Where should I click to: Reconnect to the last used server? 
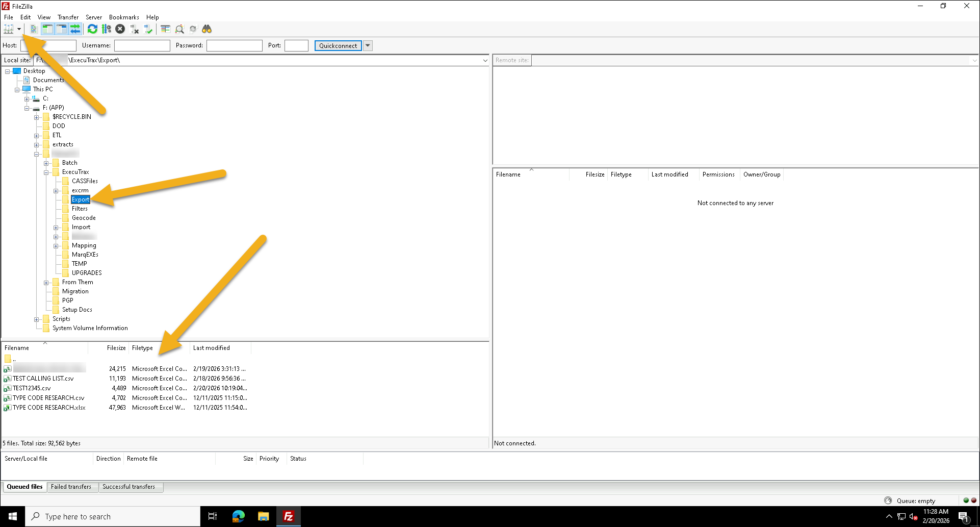tap(148, 29)
